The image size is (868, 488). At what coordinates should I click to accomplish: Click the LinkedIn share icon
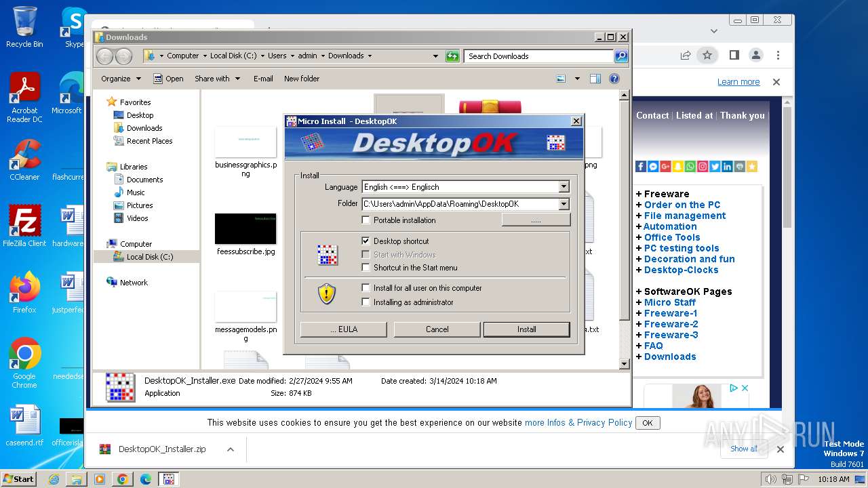(x=727, y=166)
